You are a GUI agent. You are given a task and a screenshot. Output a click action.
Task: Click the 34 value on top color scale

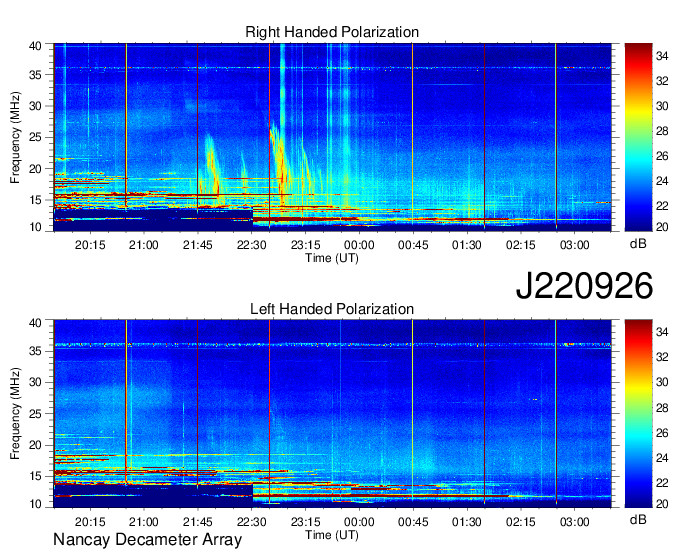point(662,56)
